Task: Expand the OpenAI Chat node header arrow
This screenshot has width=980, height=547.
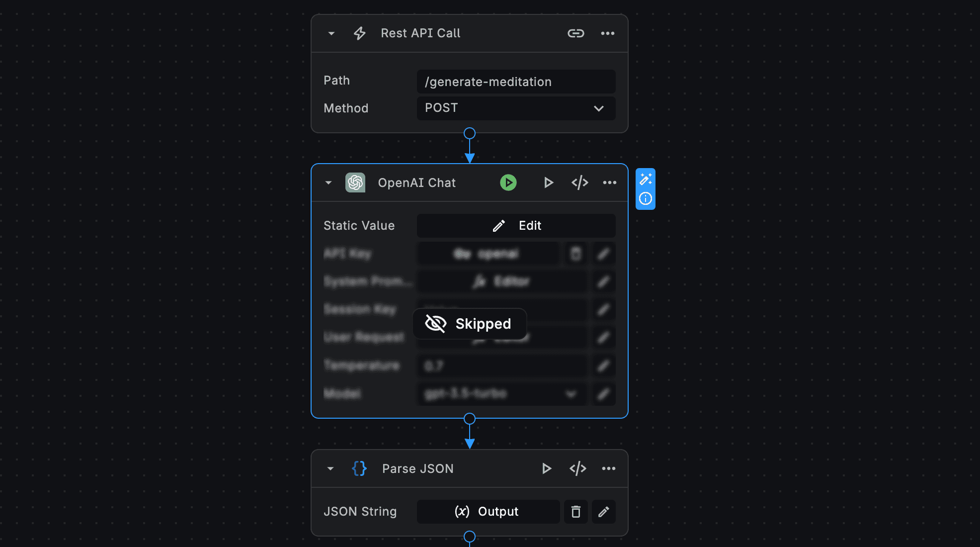Action: 329,182
